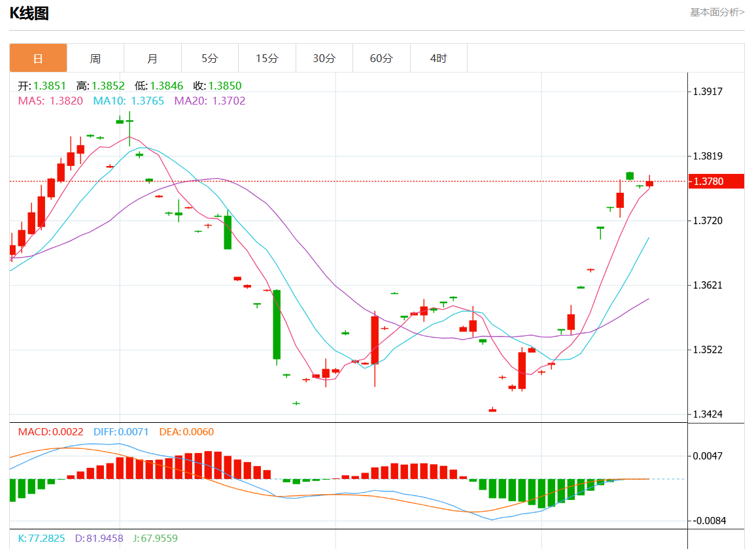Viewport: 756px width, 549px height.
Task: Click the D: 81.9458 KDJ value
Action: (99, 539)
